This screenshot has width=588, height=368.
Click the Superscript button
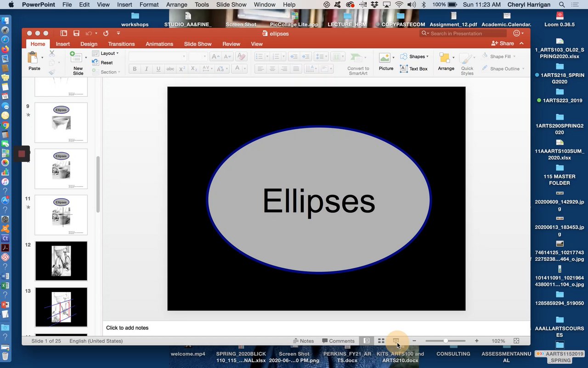pyautogui.click(x=182, y=69)
